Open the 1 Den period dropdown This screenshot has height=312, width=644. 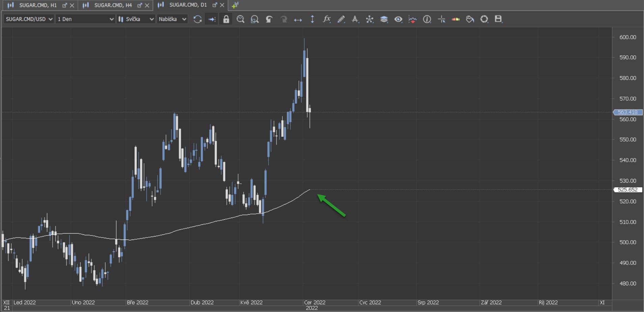tap(86, 19)
